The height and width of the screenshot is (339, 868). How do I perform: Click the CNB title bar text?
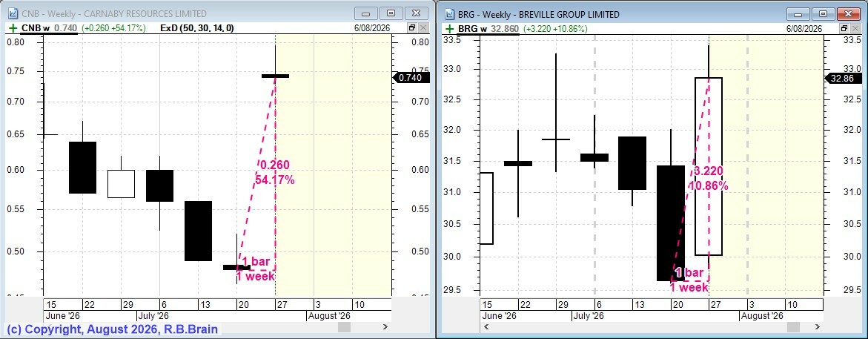point(113,14)
